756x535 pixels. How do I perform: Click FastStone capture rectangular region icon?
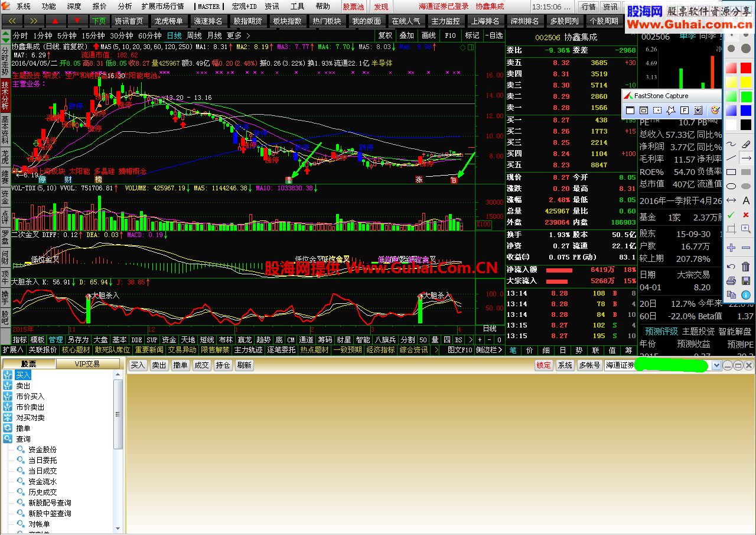click(x=657, y=110)
